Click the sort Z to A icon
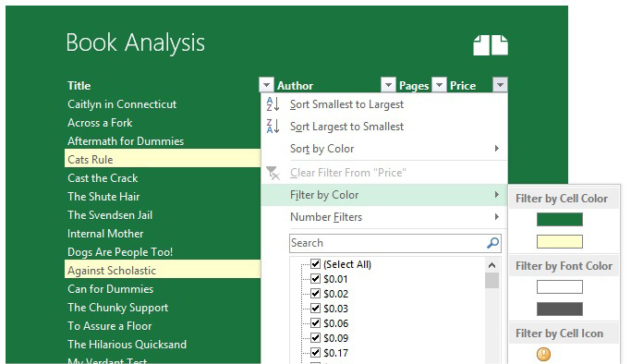This screenshot has width=631, height=364. click(x=273, y=127)
